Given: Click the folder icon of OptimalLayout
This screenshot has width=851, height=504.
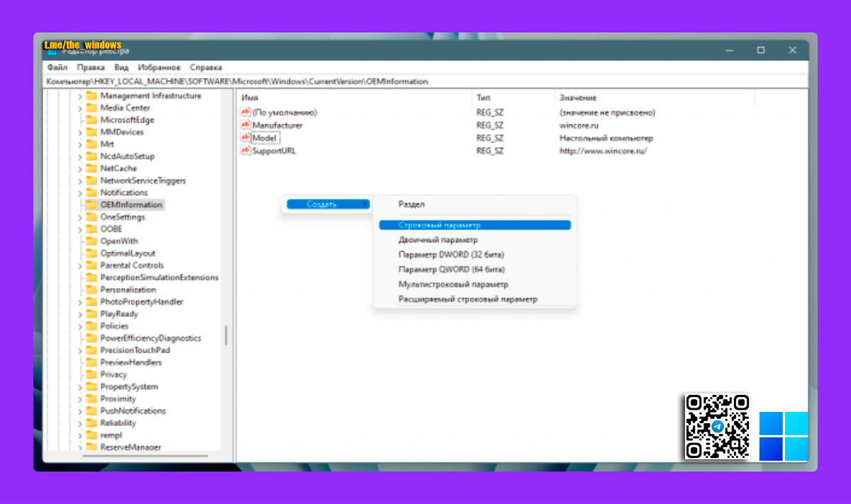Looking at the screenshot, I should 91,253.
